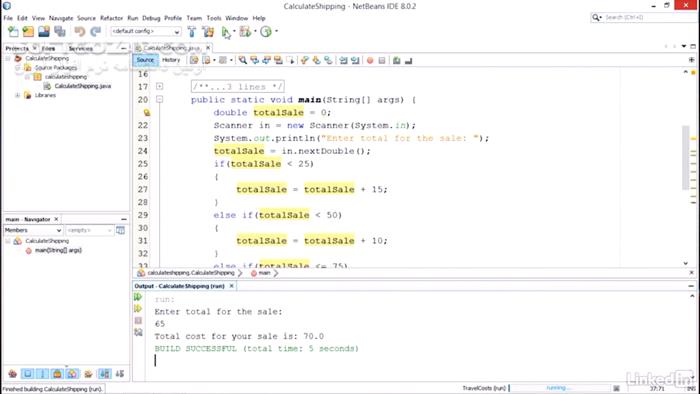Switch to the Services tab
The height and width of the screenshot is (394, 700).
click(x=81, y=48)
